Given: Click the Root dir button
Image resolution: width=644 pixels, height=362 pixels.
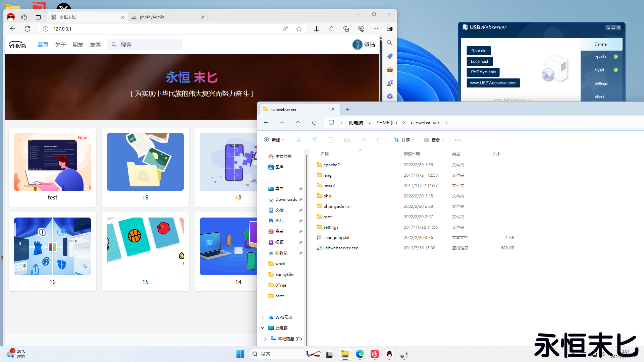Looking at the screenshot, I should tap(478, 51).
